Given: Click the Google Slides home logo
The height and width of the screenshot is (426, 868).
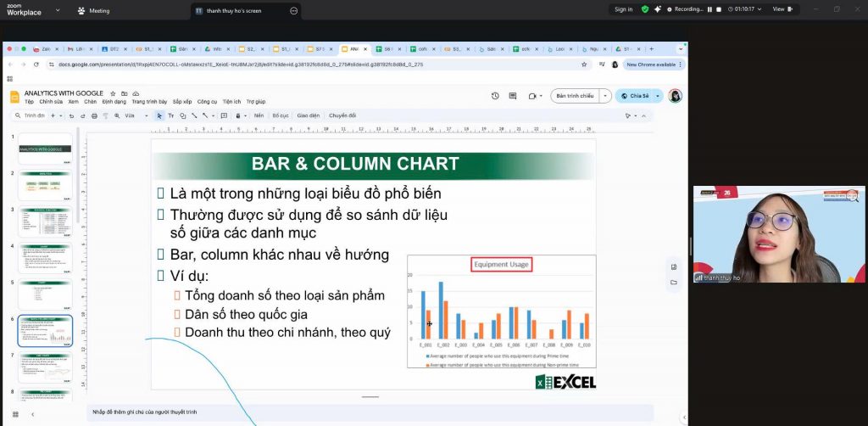Looking at the screenshot, I should tap(15, 97).
